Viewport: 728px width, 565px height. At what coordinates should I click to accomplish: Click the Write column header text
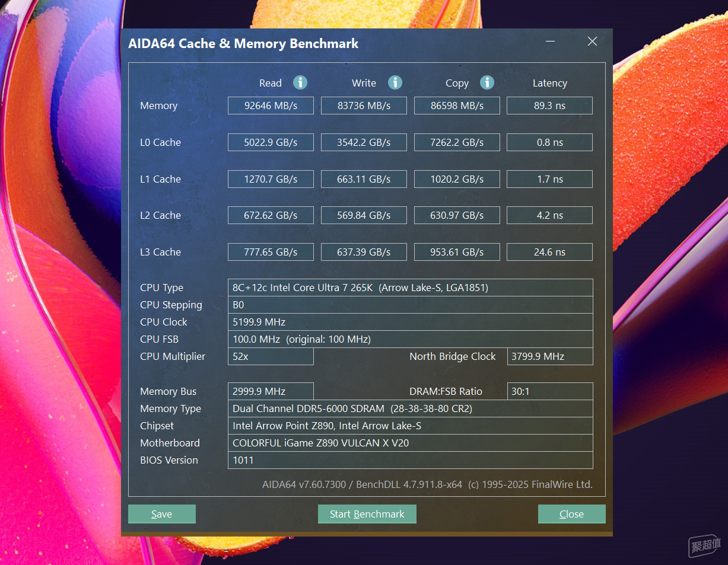click(x=364, y=83)
